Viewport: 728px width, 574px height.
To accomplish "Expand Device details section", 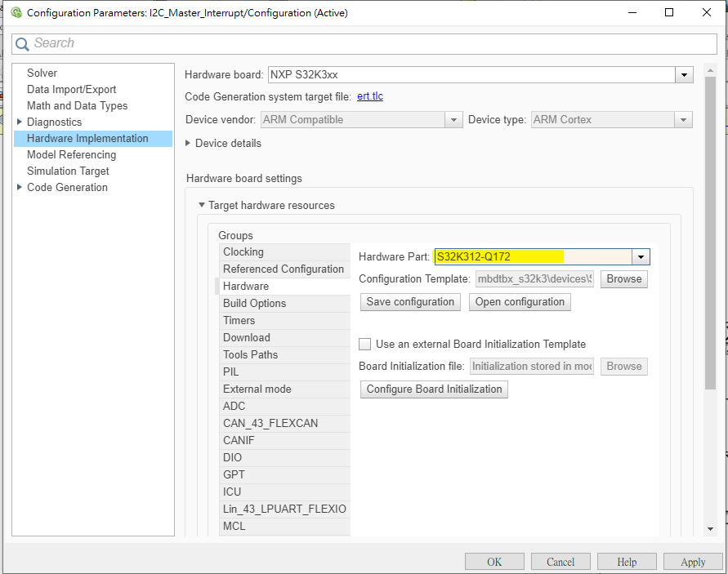I will click(x=188, y=143).
